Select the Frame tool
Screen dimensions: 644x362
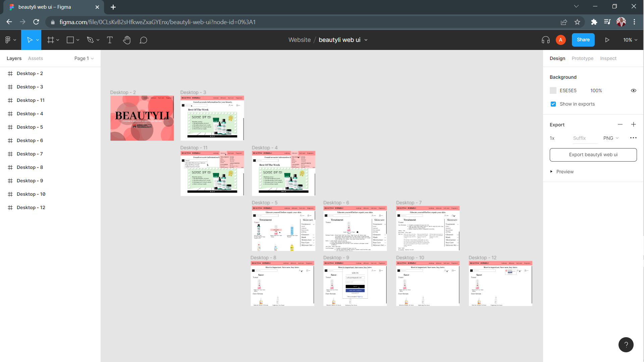tap(50, 40)
